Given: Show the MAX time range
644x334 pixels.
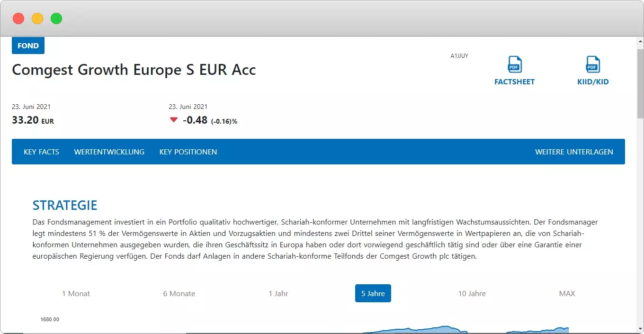Looking at the screenshot, I should point(567,294).
